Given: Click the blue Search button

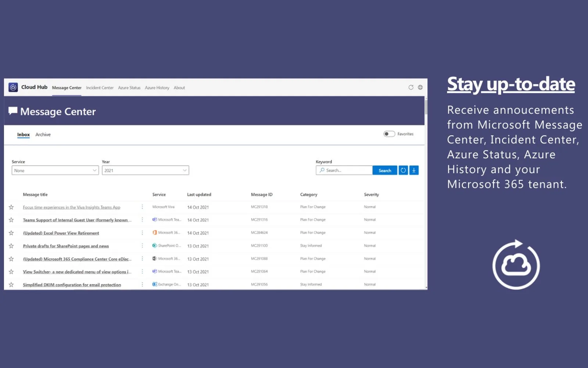Looking at the screenshot, I should coord(385,170).
